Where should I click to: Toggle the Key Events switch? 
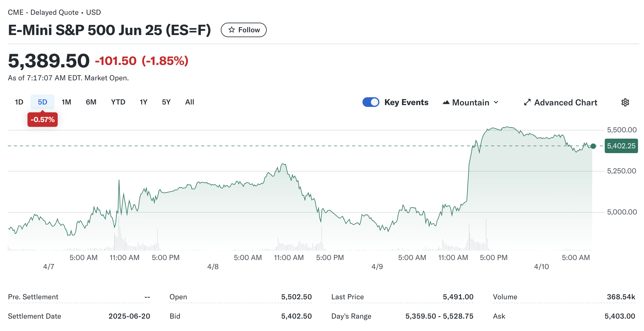pyautogui.click(x=371, y=102)
